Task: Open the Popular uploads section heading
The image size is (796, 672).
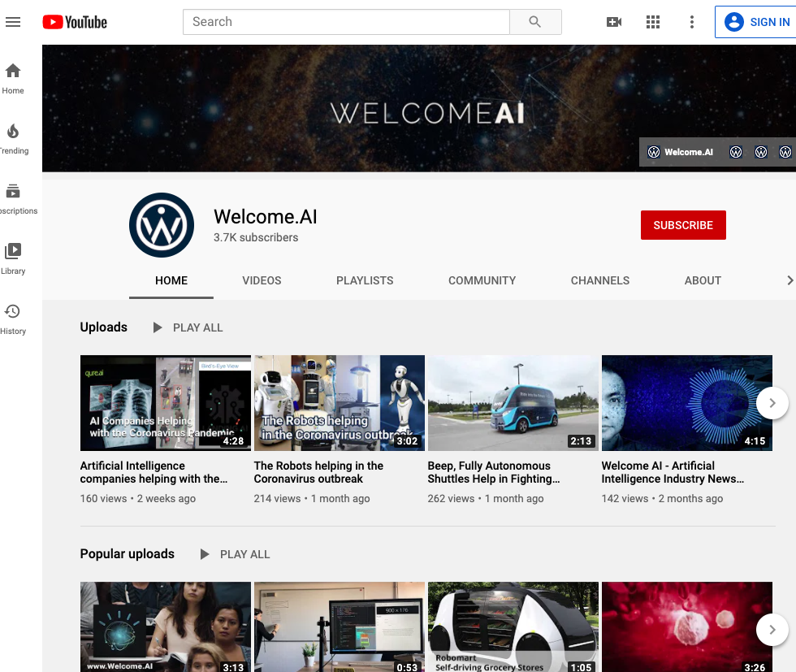Action: click(x=127, y=553)
